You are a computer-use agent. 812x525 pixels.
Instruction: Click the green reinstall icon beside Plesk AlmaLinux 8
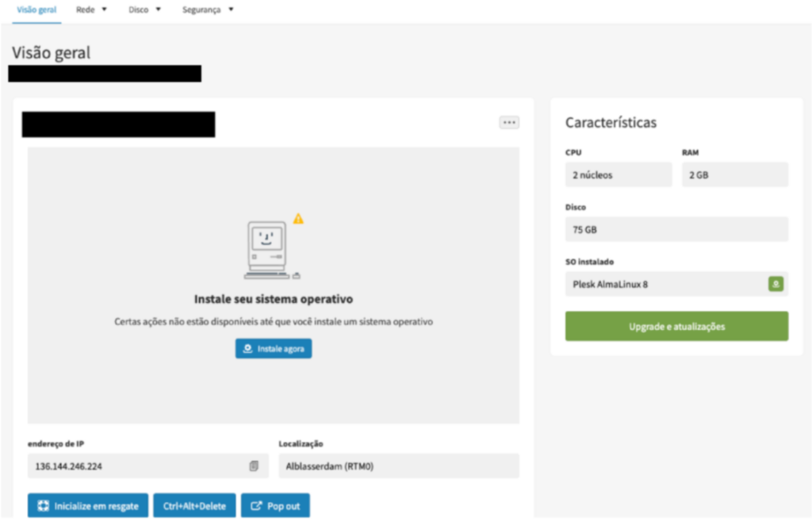click(x=776, y=284)
